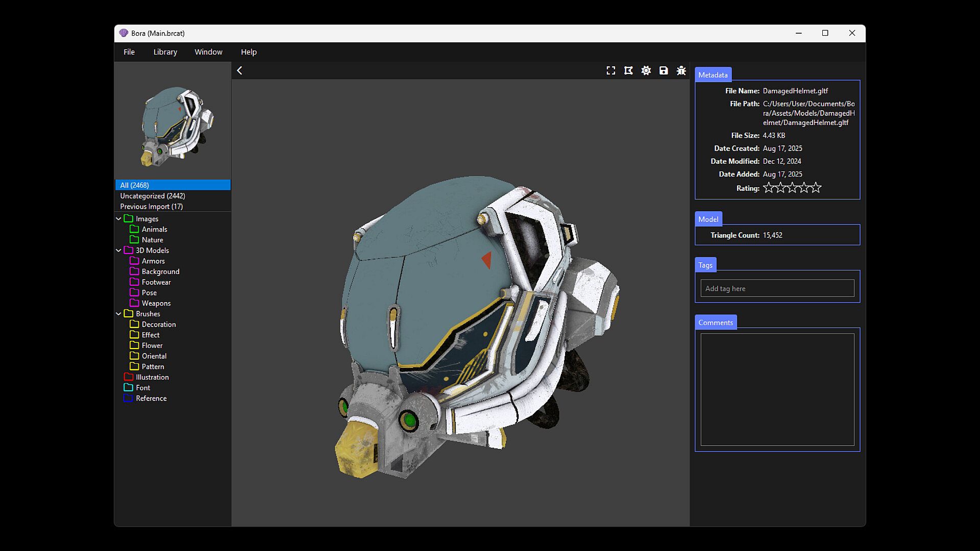Viewport: 980px width, 551px height.
Task: Collapse the 3D Models folder
Action: (x=118, y=251)
